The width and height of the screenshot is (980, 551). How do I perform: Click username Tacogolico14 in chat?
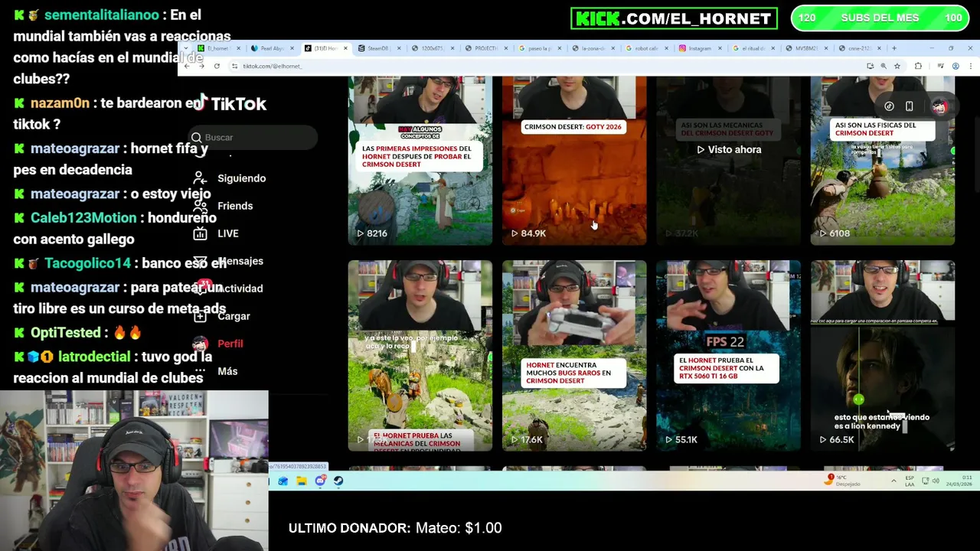coord(87,263)
